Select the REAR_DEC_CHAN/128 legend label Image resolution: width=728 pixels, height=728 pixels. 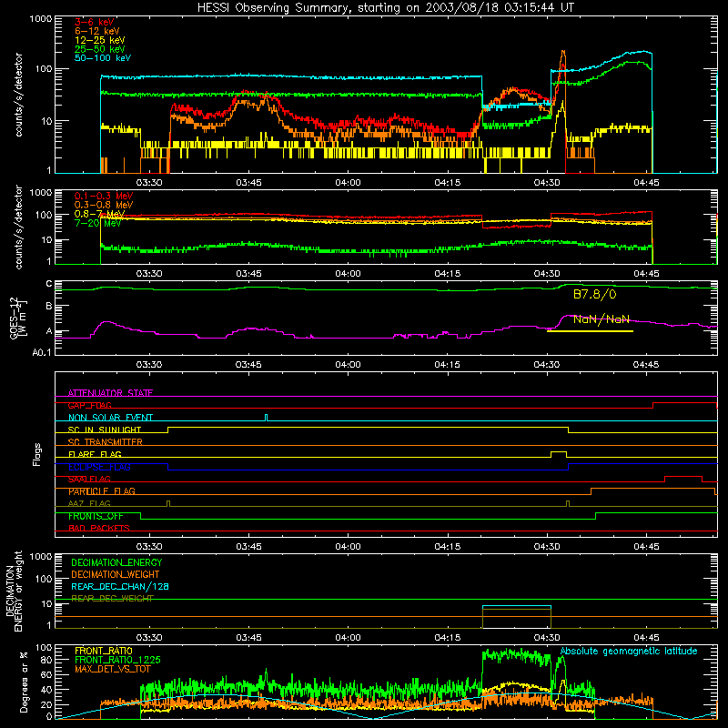tap(120, 586)
